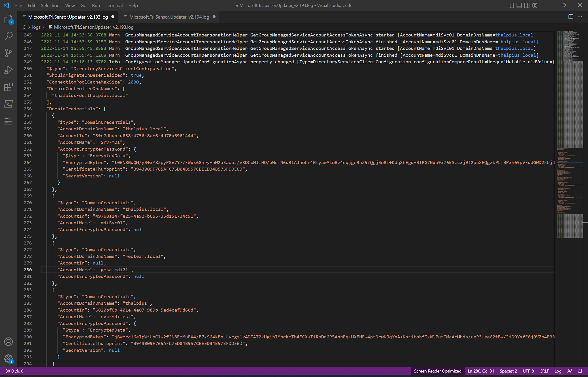This screenshot has width=588, height=377.
Task: Expand the logs breadcrumb folder
Action: pos(36,27)
